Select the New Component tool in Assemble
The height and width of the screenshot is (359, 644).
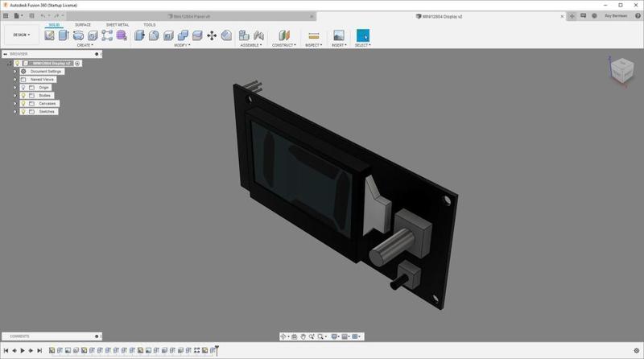coord(244,35)
